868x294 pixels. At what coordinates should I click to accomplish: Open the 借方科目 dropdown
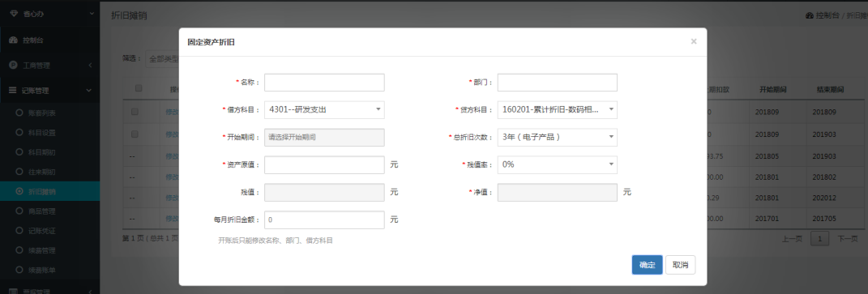(324, 109)
